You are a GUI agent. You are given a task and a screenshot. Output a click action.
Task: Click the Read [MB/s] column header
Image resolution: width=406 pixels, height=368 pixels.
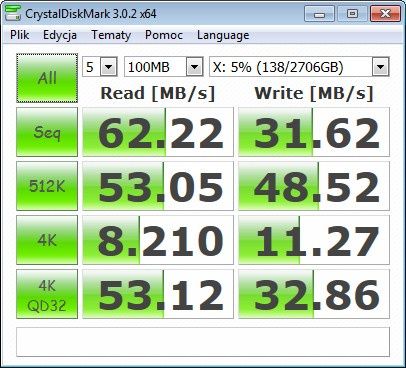pyautogui.click(x=158, y=93)
